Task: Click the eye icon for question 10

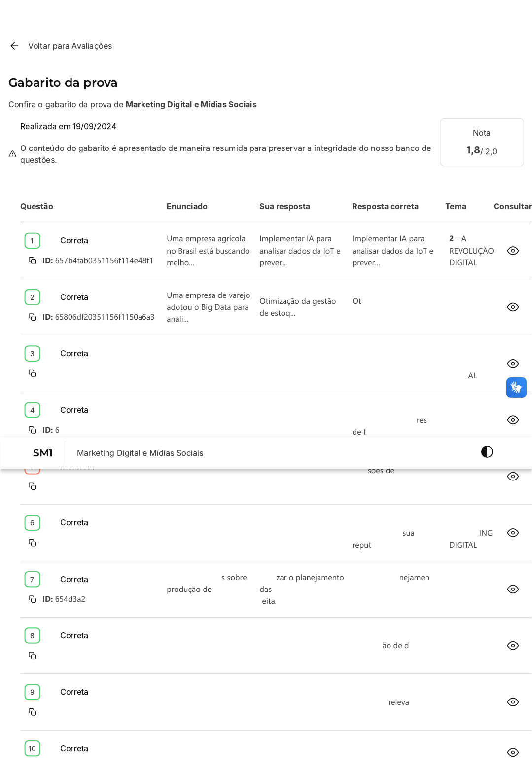Action: tap(513, 752)
